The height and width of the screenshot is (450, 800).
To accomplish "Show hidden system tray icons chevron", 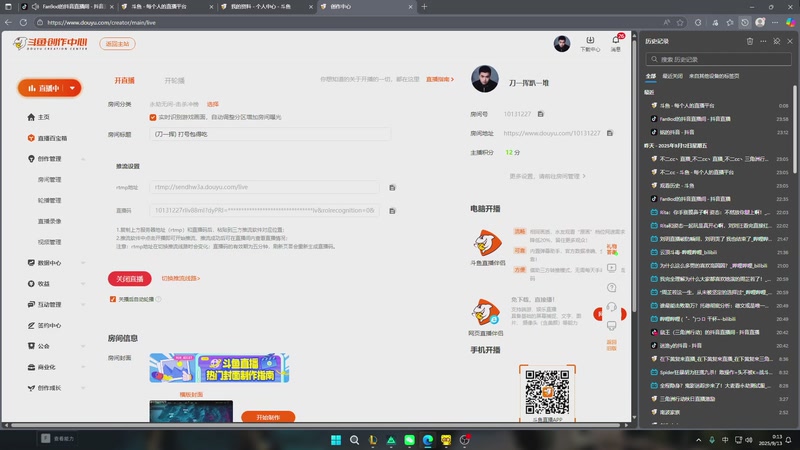I will click(698, 440).
